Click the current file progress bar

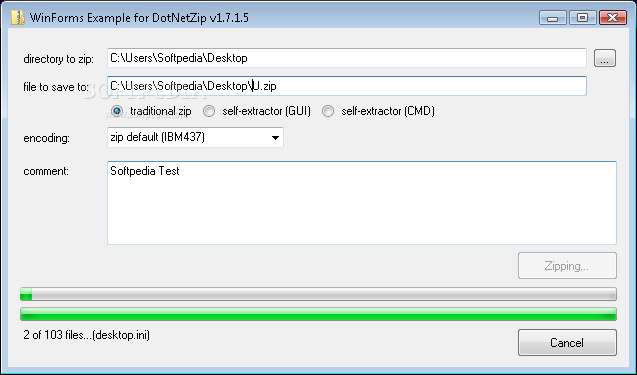pos(318,314)
